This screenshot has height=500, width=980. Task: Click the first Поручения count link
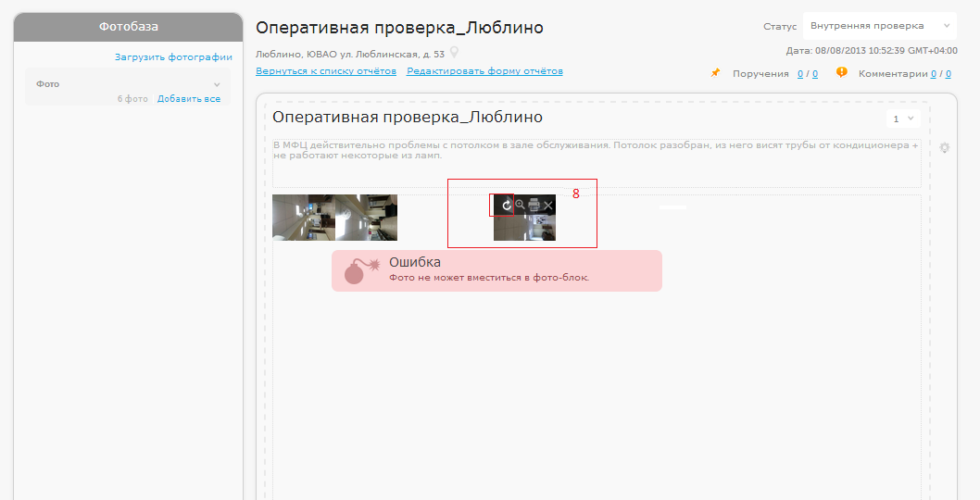pyautogui.click(x=800, y=74)
